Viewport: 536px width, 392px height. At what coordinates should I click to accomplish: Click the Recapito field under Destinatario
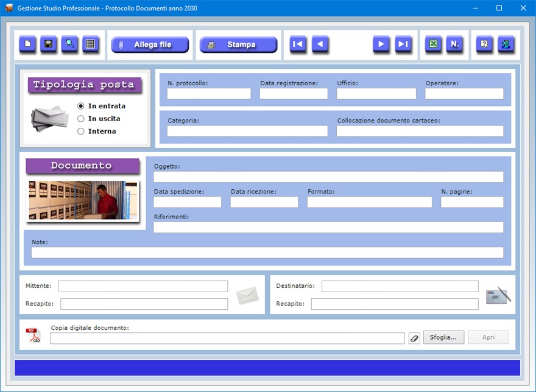[x=395, y=304]
